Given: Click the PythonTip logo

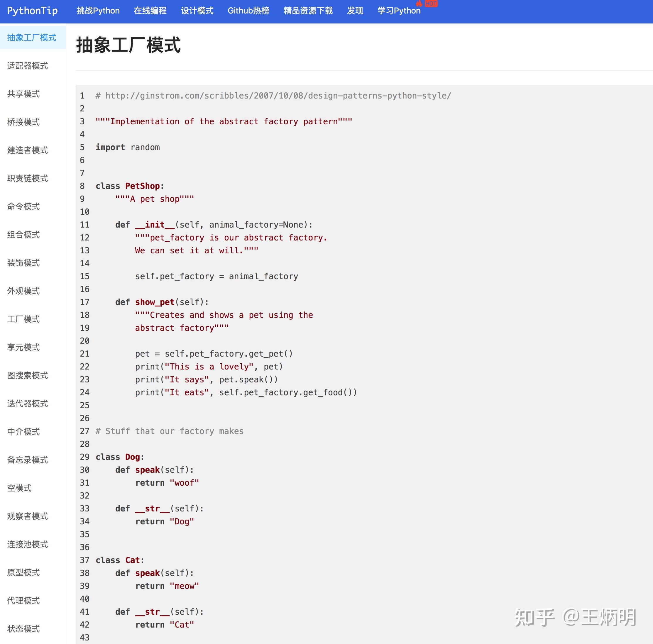Looking at the screenshot, I should (x=32, y=11).
